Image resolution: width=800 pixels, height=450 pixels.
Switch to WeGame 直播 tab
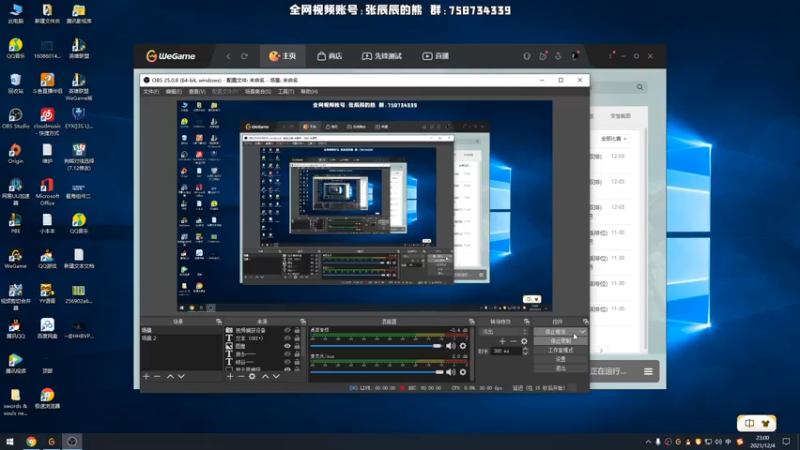[x=436, y=56]
